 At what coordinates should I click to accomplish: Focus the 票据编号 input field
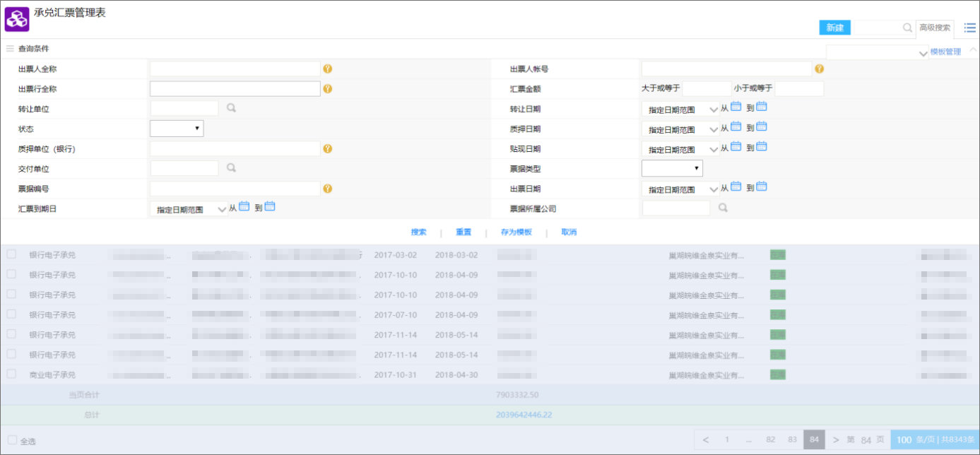tap(235, 189)
